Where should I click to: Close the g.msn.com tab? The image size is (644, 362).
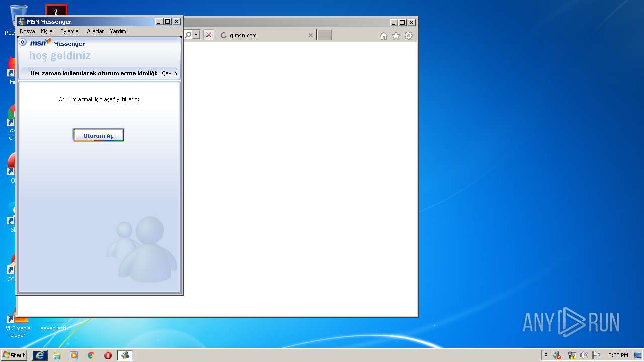coord(310,35)
